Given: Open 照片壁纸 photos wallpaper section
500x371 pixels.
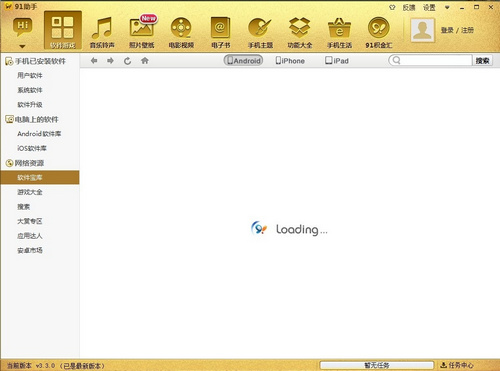Looking at the screenshot, I should click(142, 32).
